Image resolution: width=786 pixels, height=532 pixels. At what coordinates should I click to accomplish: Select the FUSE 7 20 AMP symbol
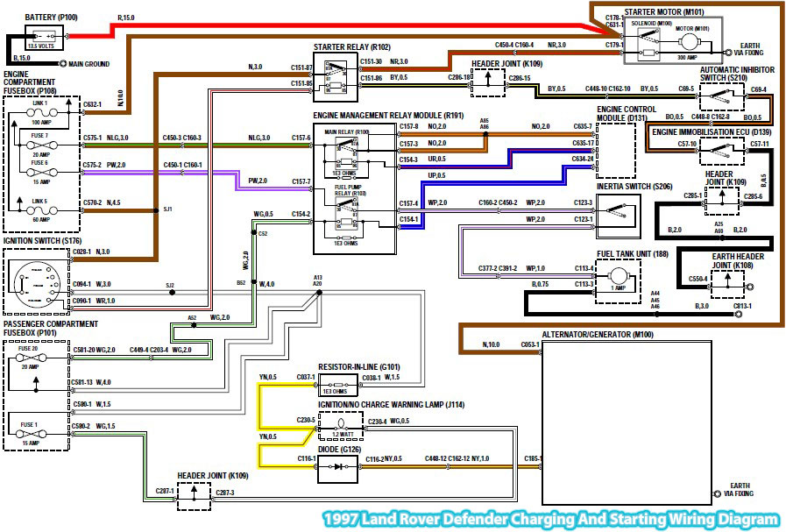click(x=41, y=145)
